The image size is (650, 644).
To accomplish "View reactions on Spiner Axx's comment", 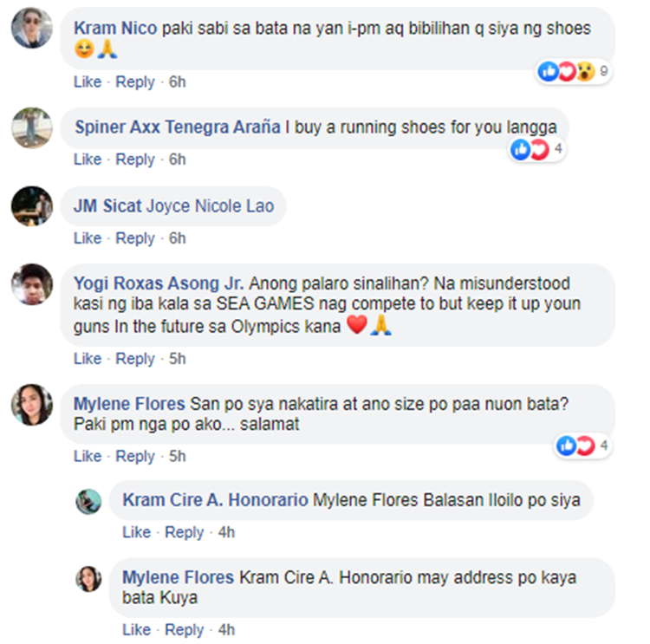I will (537, 149).
